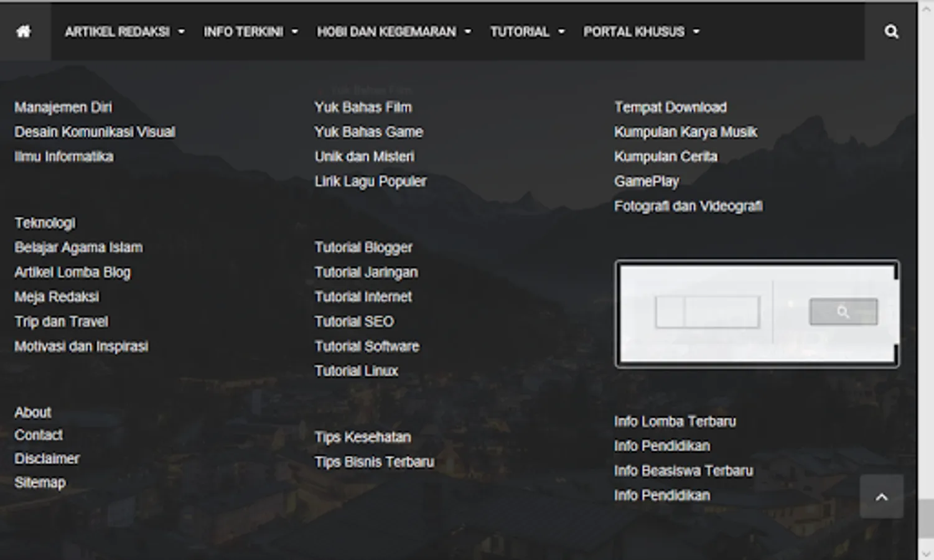Click the search input field in widget
Viewport: 934px width, 560px height.
point(708,312)
